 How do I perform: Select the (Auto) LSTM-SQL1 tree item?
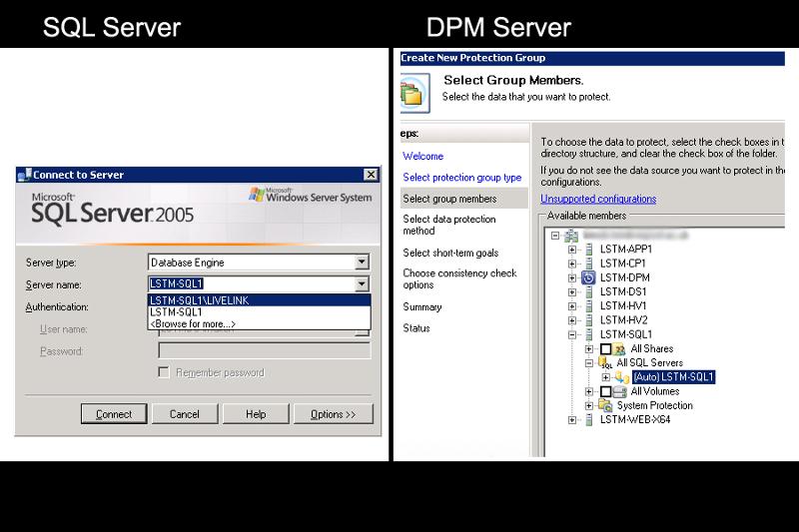pyautogui.click(x=673, y=377)
